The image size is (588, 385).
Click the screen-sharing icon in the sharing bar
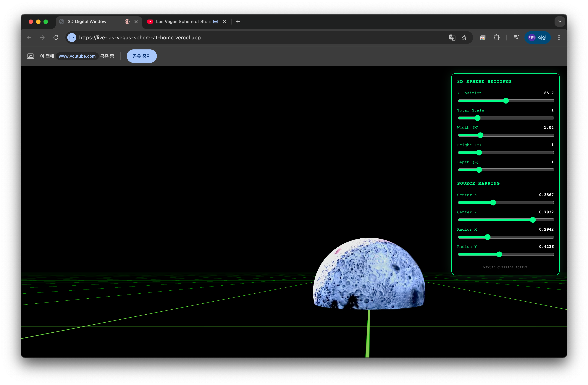[x=30, y=56]
